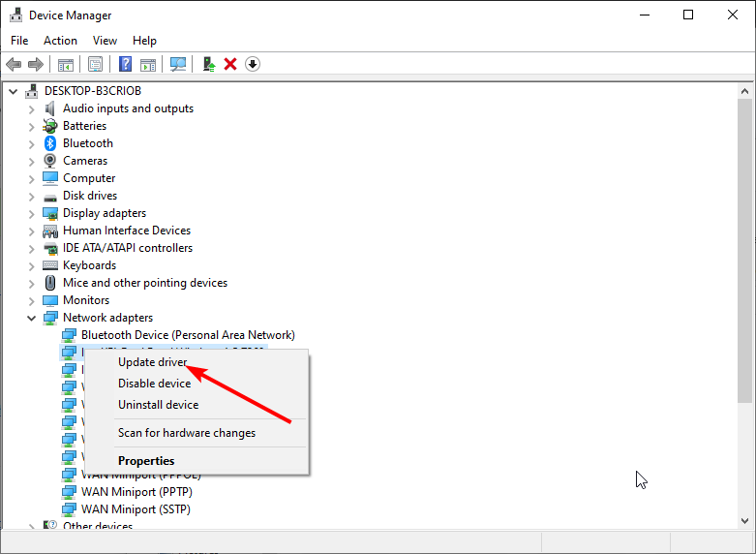The width and height of the screenshot is (756, 554).
Task: Click the IDE ATA/ATAPI controllers icon
Action: pos(50,249)
